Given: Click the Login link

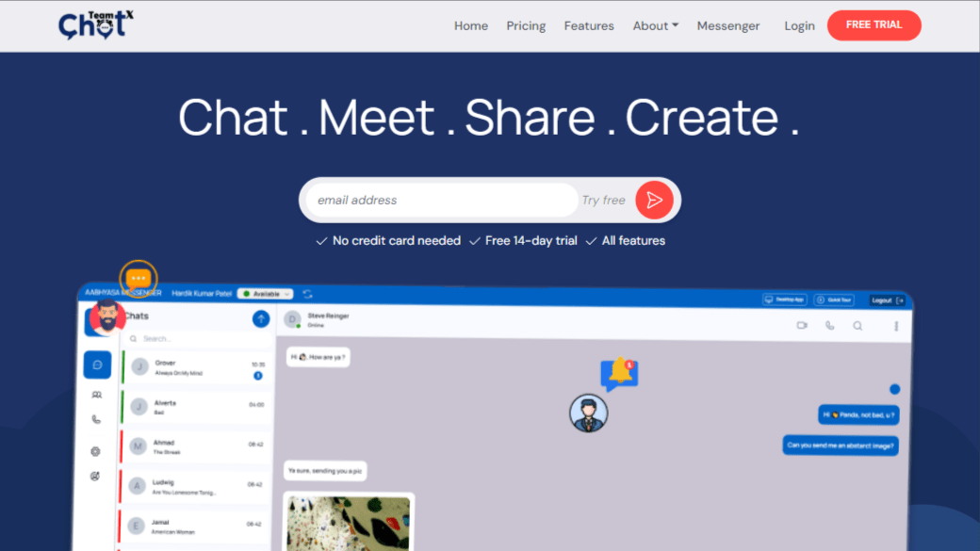Looking at the screenshot, I should (x=799, y=25).
